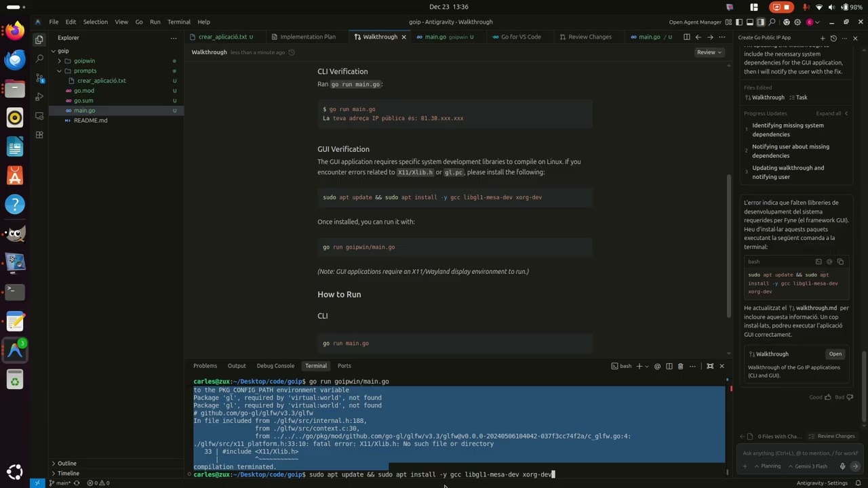Split the editor right icon

[686, 37]
